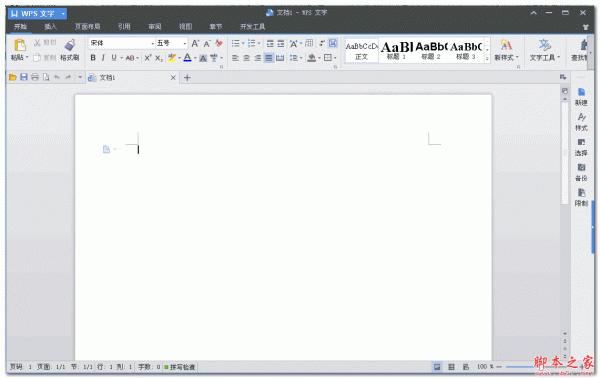Viewport: 600px width, 379px height.
Task: Click the Paste clipboard icon
Action: [x=20, y=45]
